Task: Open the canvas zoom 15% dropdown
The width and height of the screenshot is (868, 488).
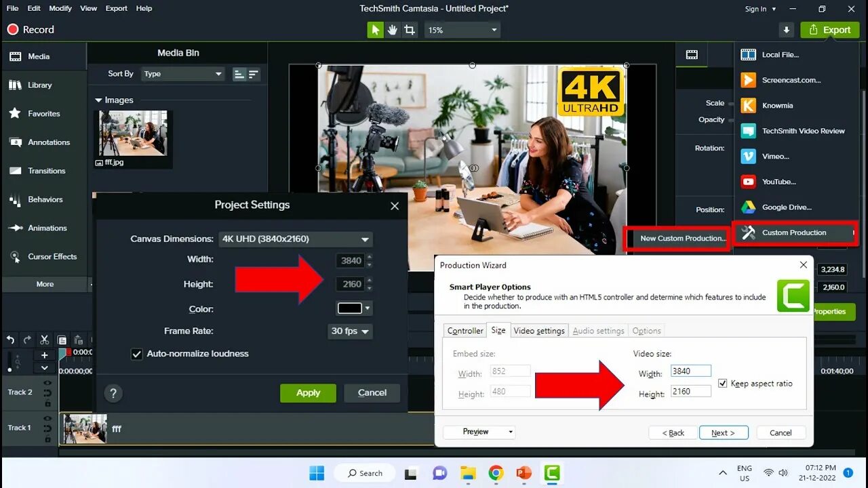Action: pyautogui.click(x=462, y=30)
